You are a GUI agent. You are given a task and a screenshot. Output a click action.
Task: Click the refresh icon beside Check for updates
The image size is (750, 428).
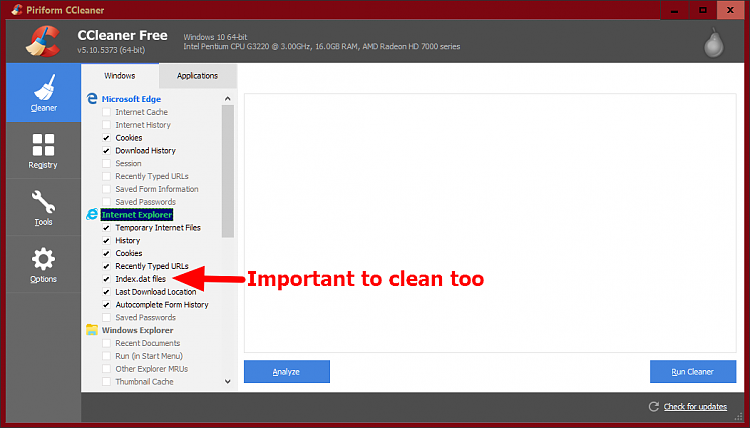coord(653,406)
